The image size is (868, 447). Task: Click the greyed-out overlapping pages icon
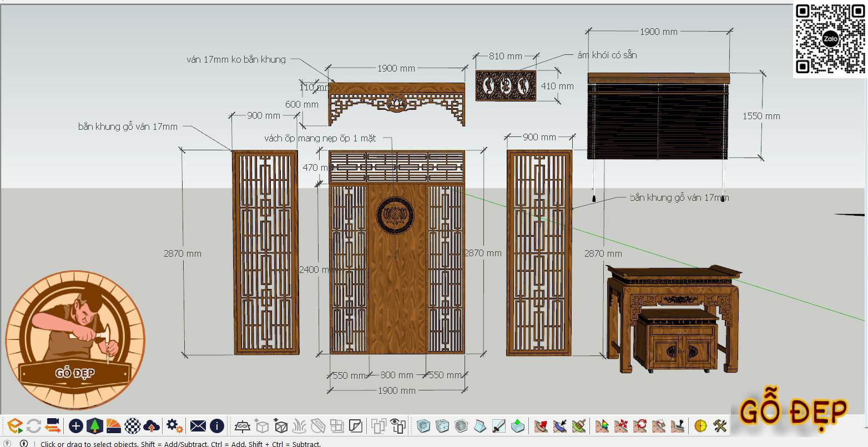click(379, 426)
